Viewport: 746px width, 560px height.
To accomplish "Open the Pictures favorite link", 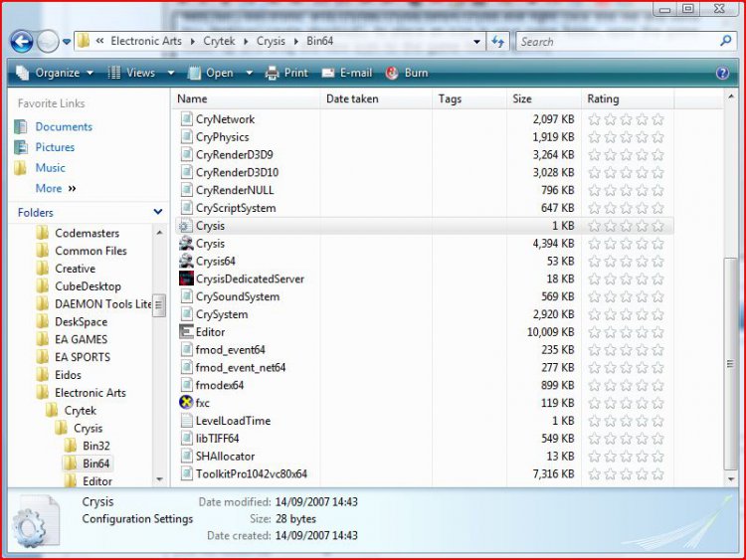I will coord(55,147).
